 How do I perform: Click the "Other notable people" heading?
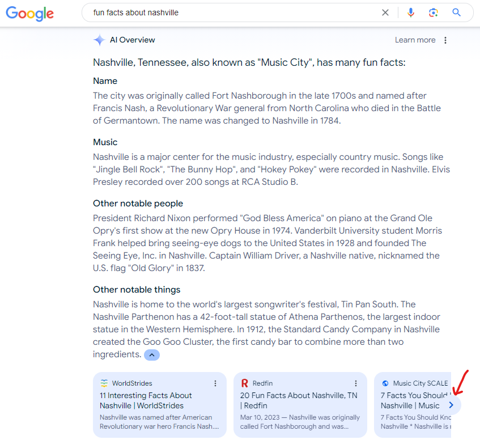pyautogui.click(x=138, y=204)
